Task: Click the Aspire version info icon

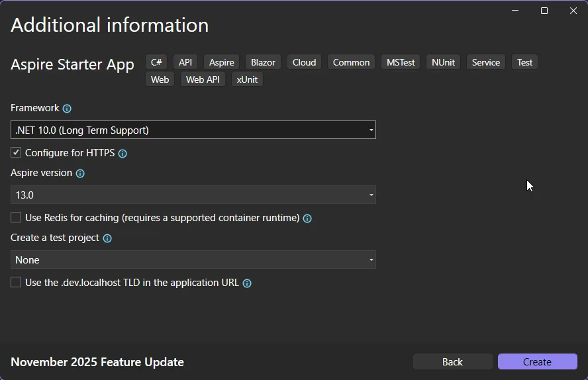Action: pyautogui.click(x=80, y=173)
